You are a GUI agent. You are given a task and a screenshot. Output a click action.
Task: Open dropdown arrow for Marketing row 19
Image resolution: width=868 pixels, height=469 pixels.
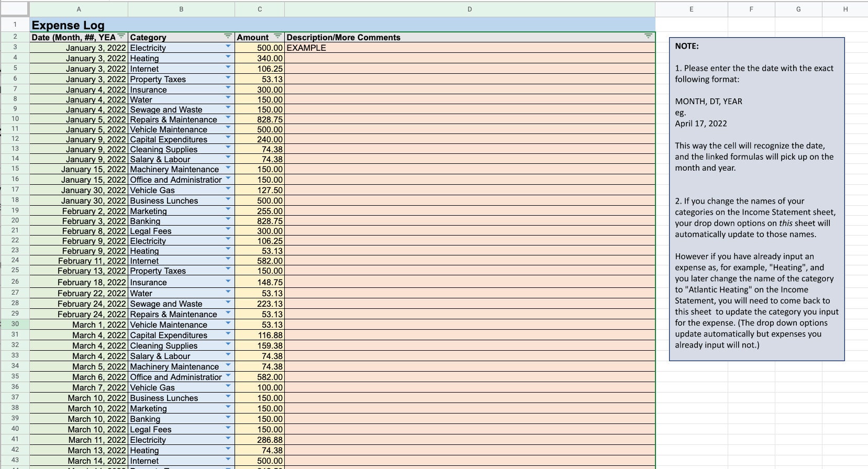[228, 210]
